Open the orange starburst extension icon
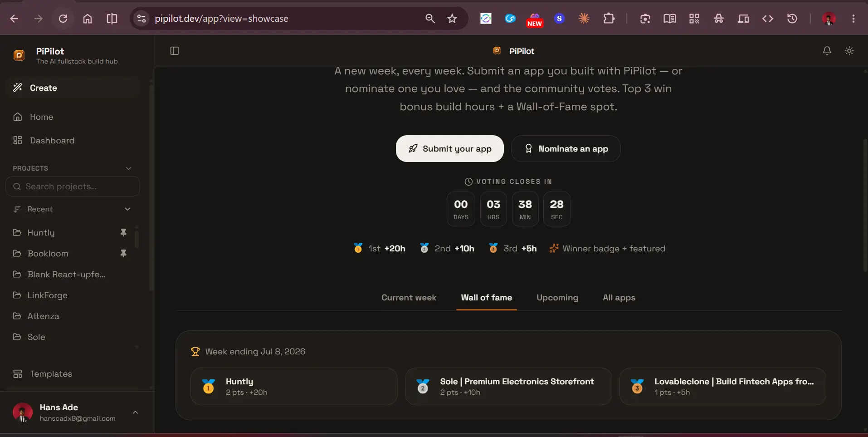The height and width of the screenshot is (437, 868). point(584,19)
